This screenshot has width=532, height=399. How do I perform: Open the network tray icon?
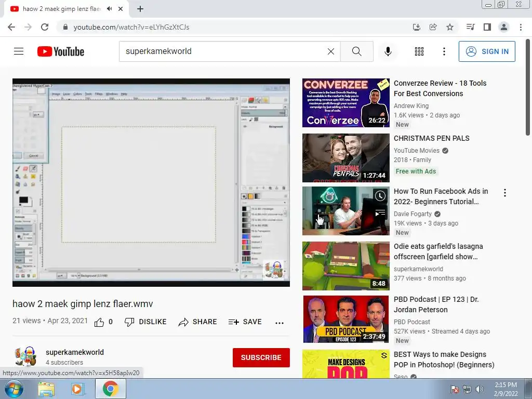(x=467, y=389)
